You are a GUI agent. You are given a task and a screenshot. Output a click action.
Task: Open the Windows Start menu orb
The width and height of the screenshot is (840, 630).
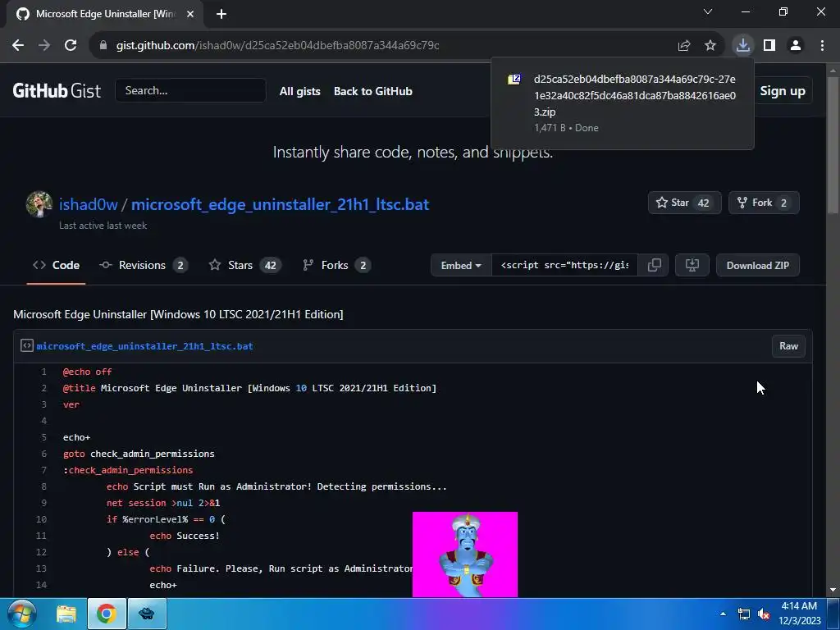[x=21, y=614]
